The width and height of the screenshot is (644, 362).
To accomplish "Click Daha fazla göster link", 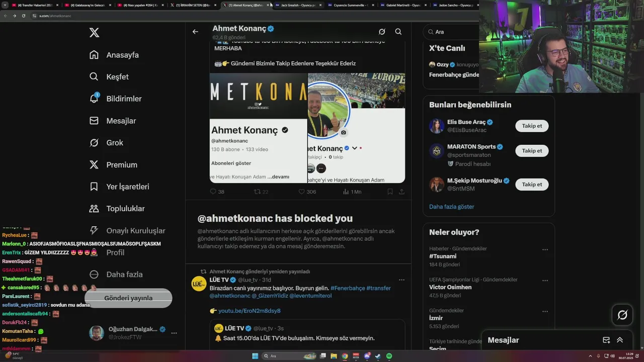I will 451,207.
